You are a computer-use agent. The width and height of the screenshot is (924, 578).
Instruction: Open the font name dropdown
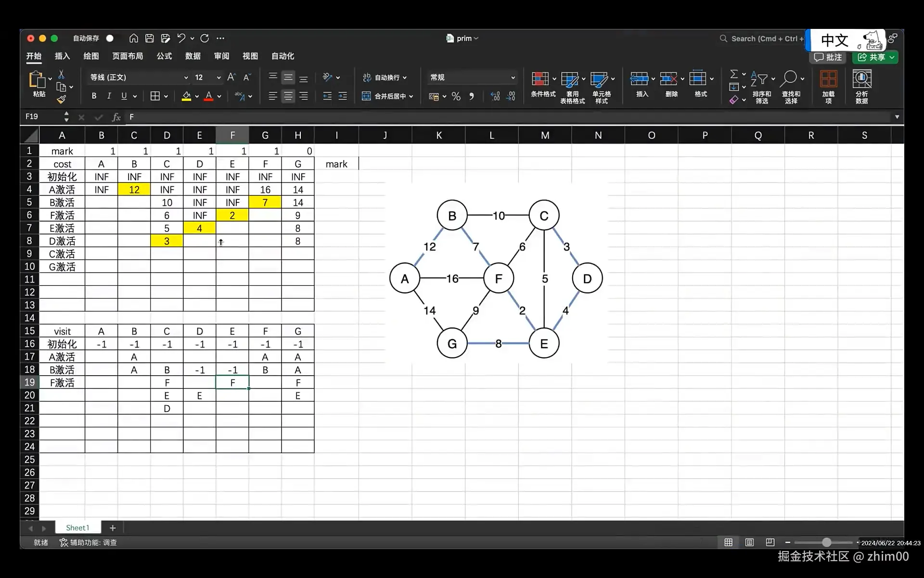tap(186, 78)
